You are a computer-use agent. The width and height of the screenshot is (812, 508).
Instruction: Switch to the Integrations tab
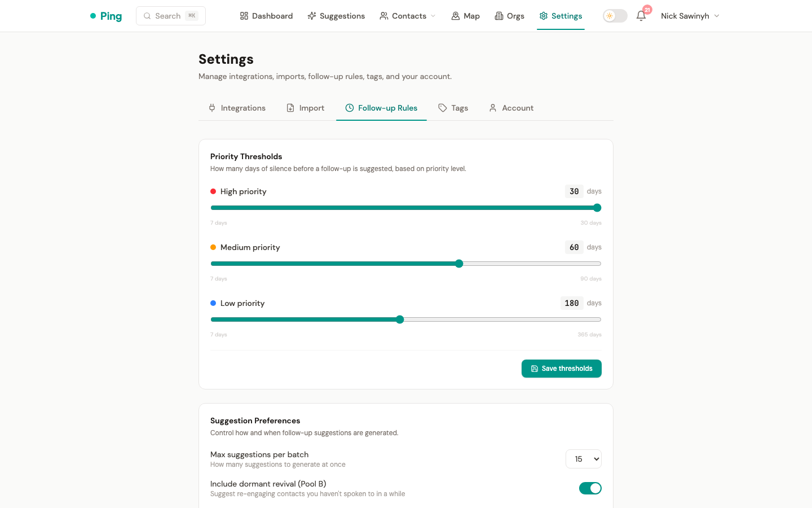(237, 108)
